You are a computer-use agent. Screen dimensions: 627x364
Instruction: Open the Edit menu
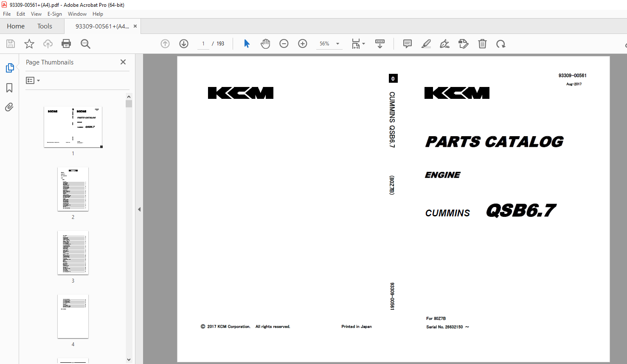[x=21, y=14]
